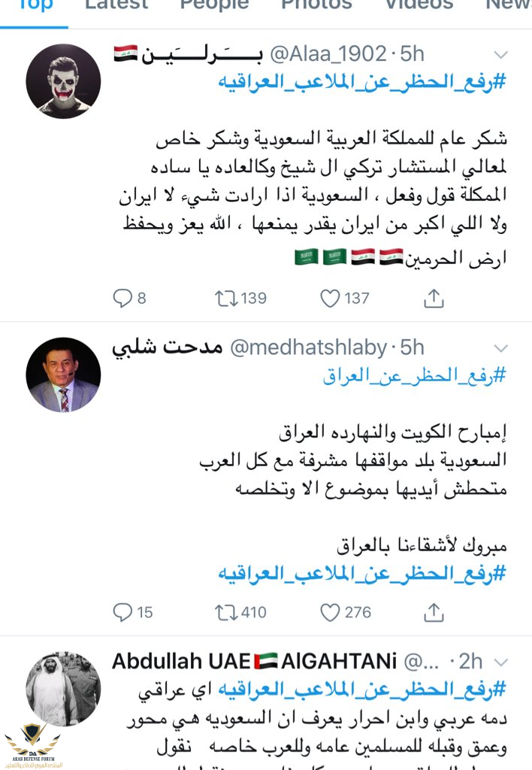Image resolution: width=532 pixels, height=770 pixels.
Task: View the medhatshlaby profile picture
Action: click(x=63, y=374)
